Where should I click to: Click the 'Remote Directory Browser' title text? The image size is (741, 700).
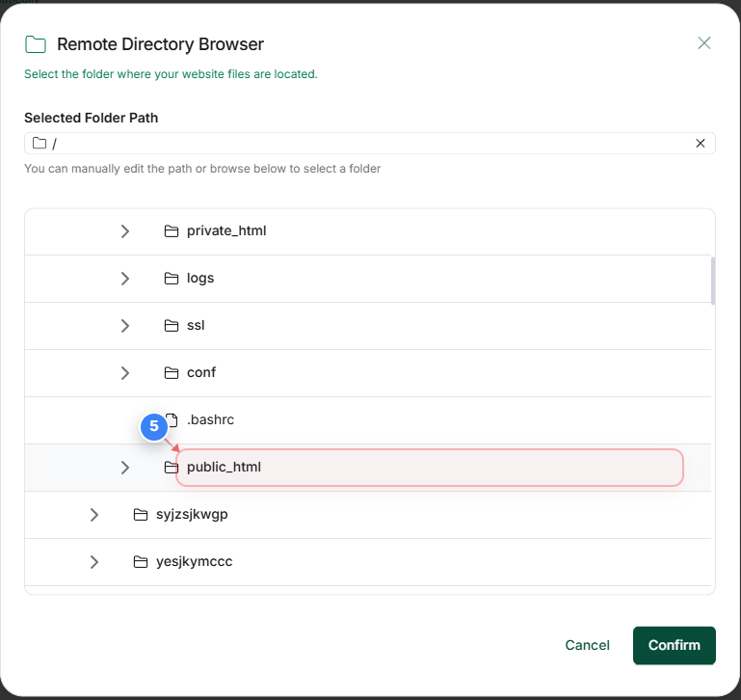point(160,44)
